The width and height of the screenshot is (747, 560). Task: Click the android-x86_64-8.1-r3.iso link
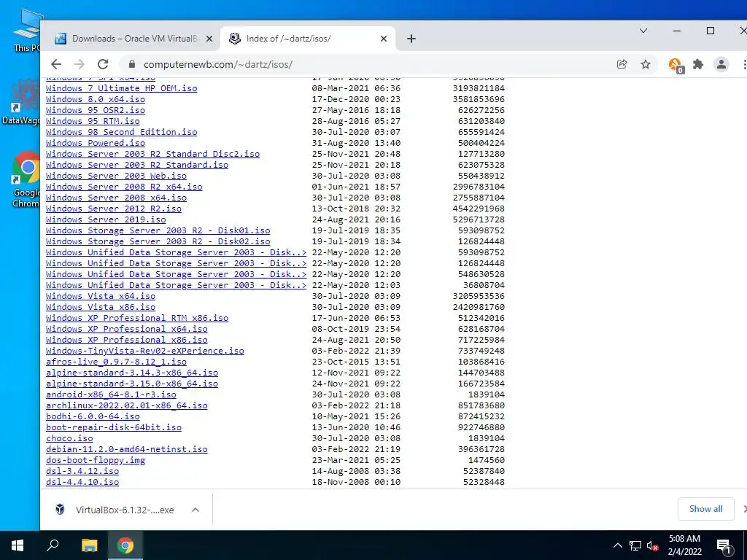click(x=111, y=394)
